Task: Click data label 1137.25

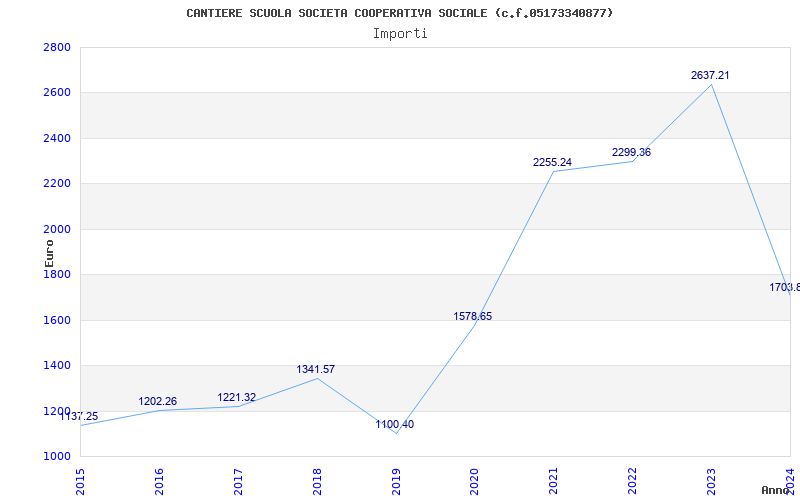Action: click(x=79, y=416)
